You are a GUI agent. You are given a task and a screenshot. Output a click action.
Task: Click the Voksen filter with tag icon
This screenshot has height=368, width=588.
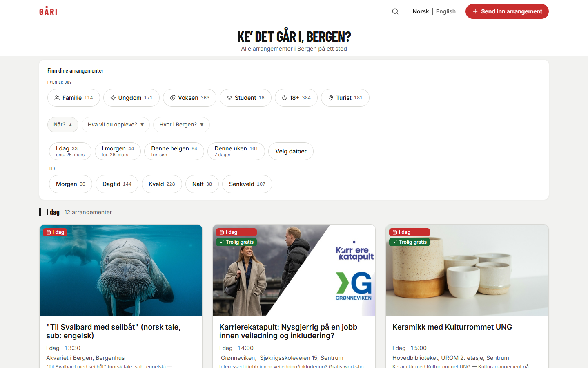point(189,98)
